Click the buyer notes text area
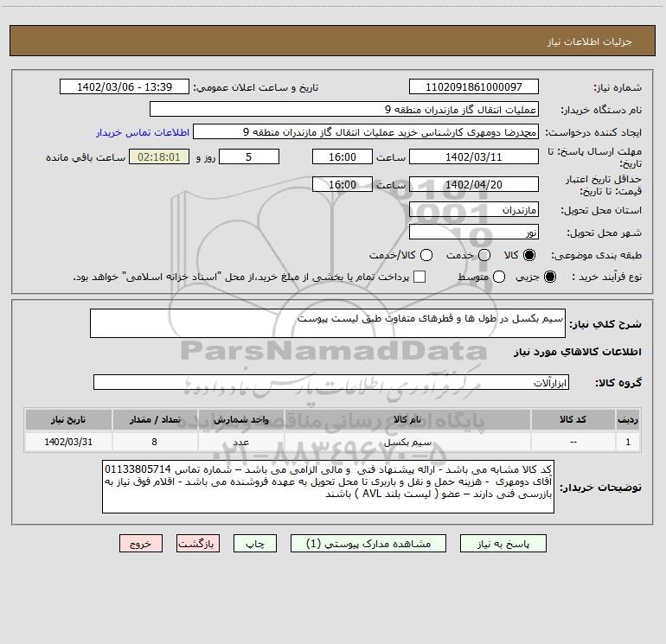 (328, 487)
